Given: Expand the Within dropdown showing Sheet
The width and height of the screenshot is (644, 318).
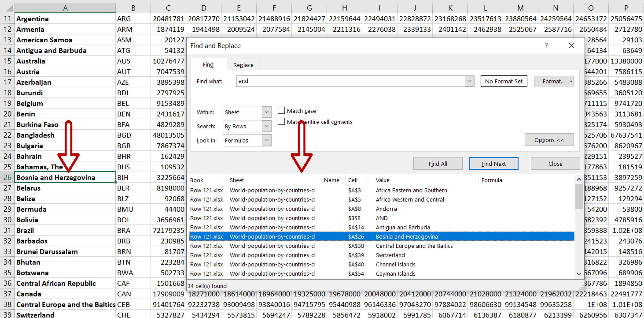Looking at the screenshot, I should click(267, 112).
